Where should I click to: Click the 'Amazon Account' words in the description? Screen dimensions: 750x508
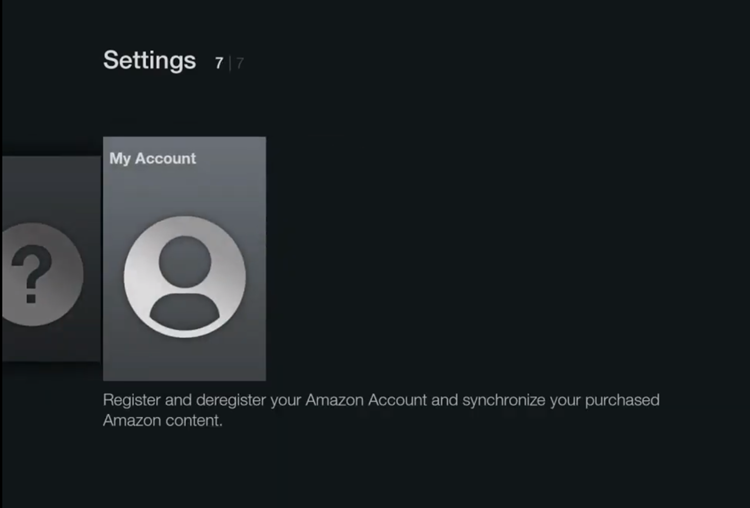click(x=366, y=400)
